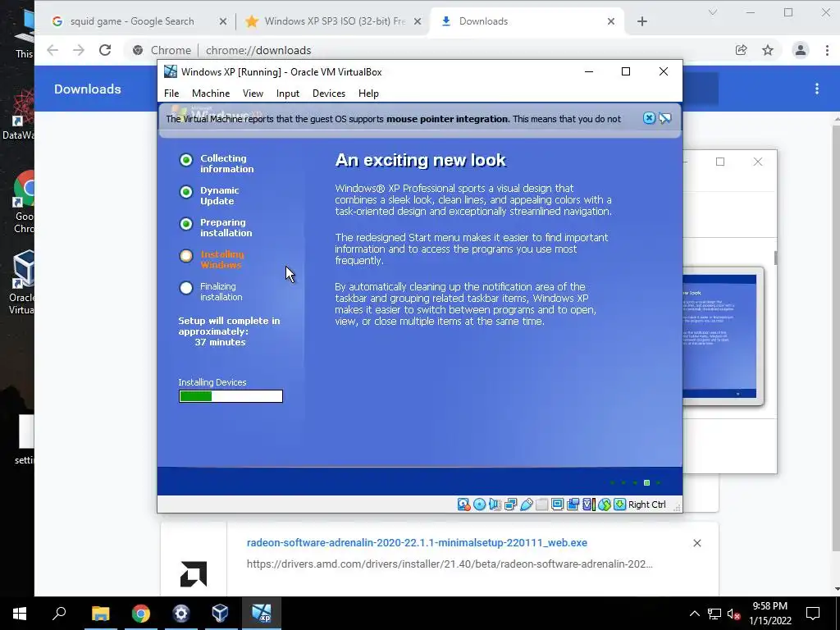Click the Installing Devices progress bar
Image resolution: width=840 pixels, height=630 pixels.
(x=231, y=396)
